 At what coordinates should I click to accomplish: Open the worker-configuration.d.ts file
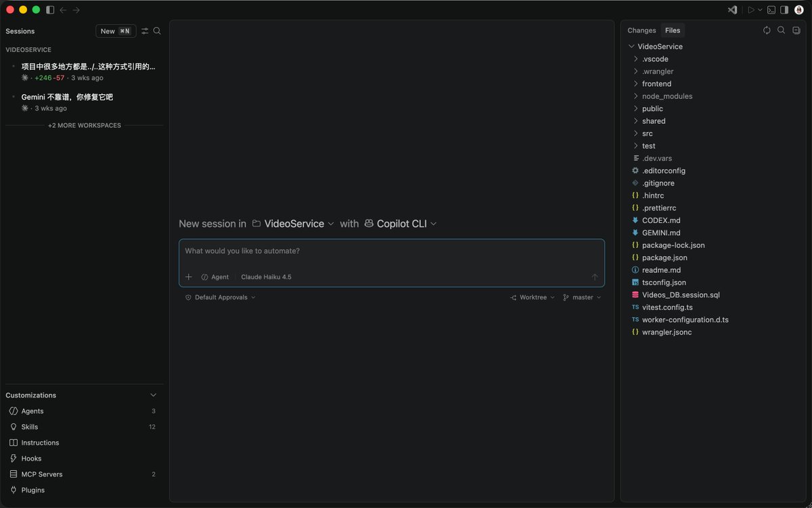point(713,320)
